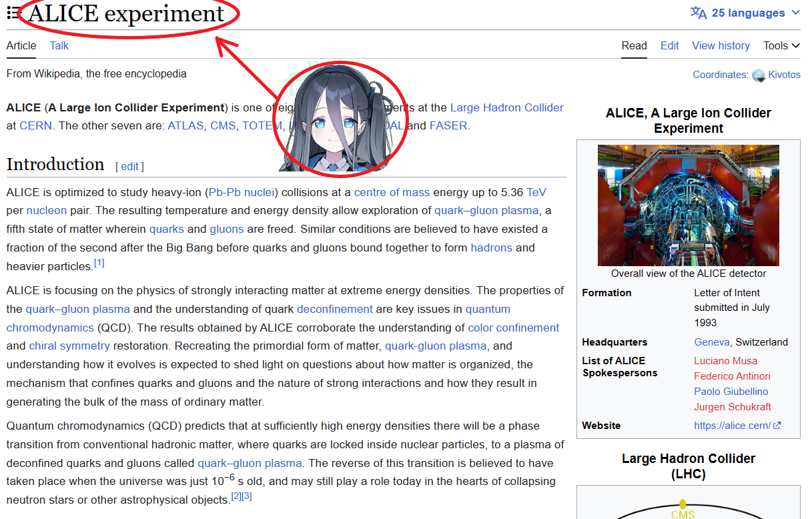812x519 pixels.
Task: Switch to the Article tab
Action: point(21,45)
